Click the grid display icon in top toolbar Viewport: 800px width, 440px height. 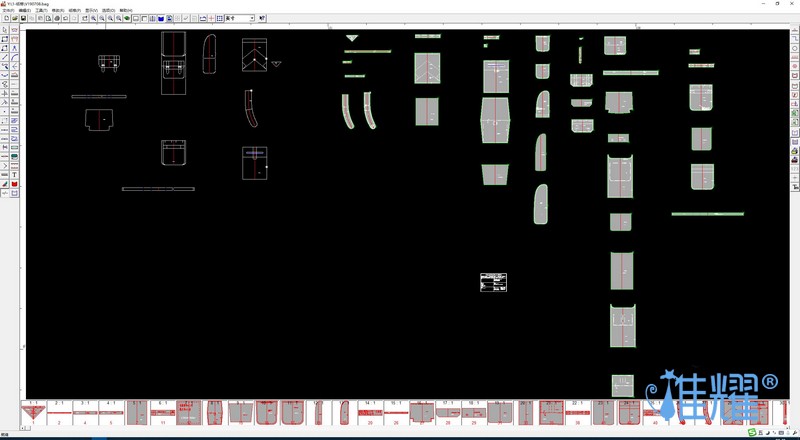pos(220,18)
